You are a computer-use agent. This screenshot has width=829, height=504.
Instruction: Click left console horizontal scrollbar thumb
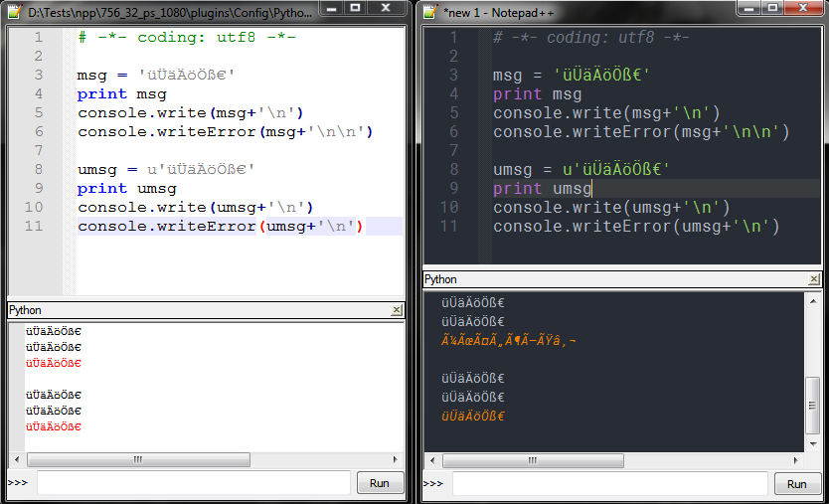tap(138, 459)
